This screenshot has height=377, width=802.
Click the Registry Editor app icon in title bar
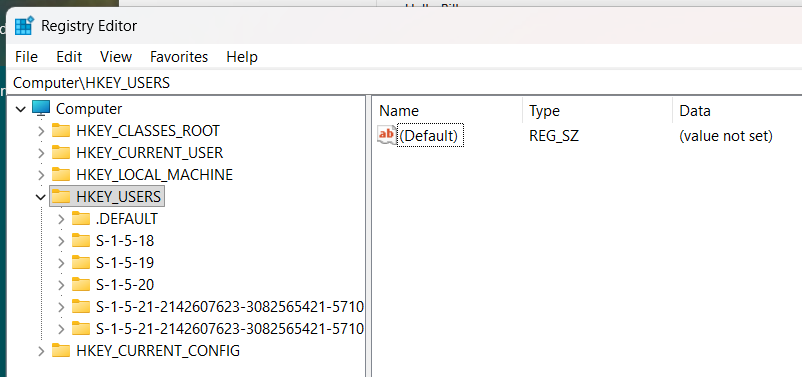point(24,26)
